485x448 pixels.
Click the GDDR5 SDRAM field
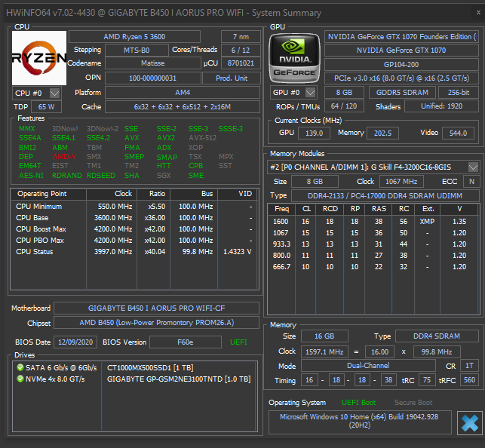pyautogui.click(x=402, y=93)
